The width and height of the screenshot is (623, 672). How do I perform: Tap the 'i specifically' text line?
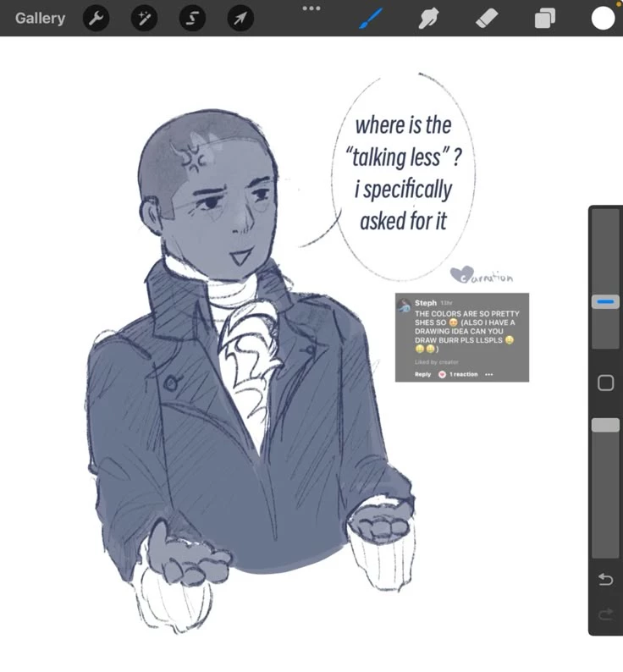(x=403, y=190)
